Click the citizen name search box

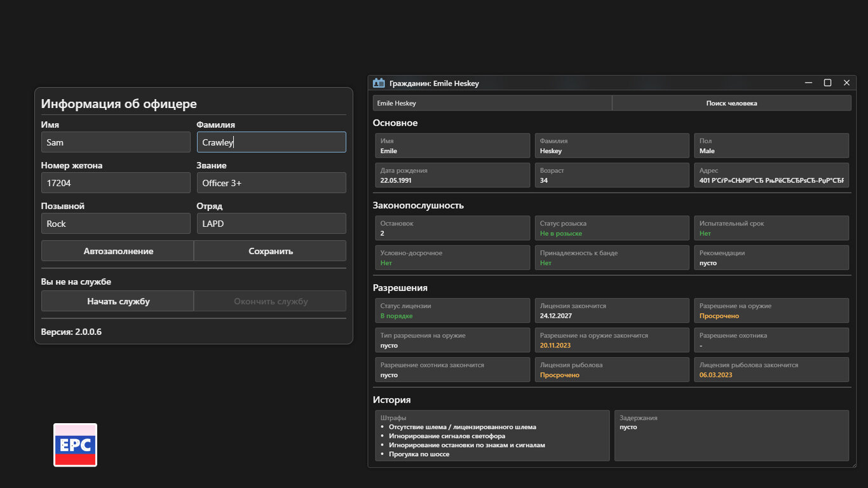492,103
